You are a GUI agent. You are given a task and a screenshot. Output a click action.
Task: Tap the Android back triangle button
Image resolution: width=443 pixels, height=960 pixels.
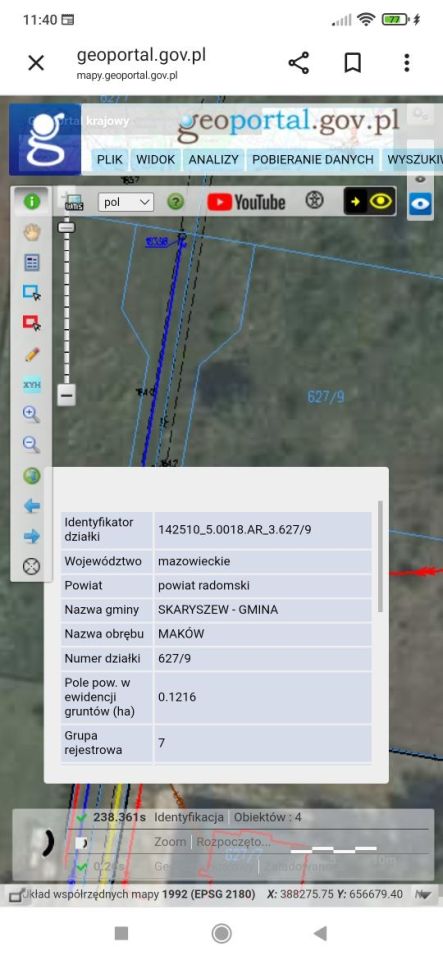(320, 933)
